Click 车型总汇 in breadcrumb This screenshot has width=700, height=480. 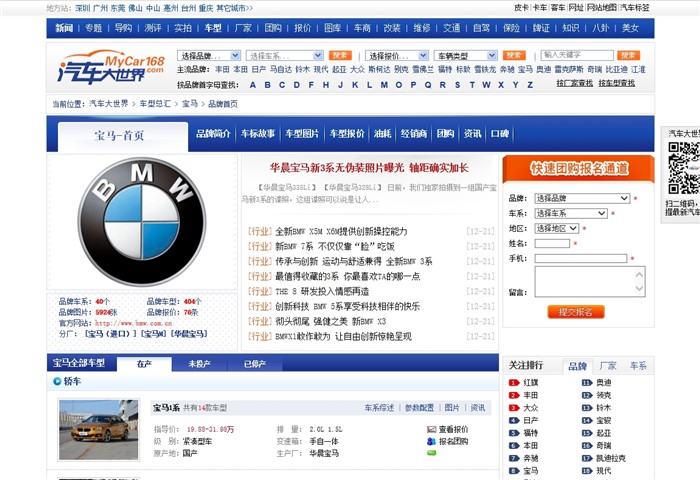(x=155, y=104)
